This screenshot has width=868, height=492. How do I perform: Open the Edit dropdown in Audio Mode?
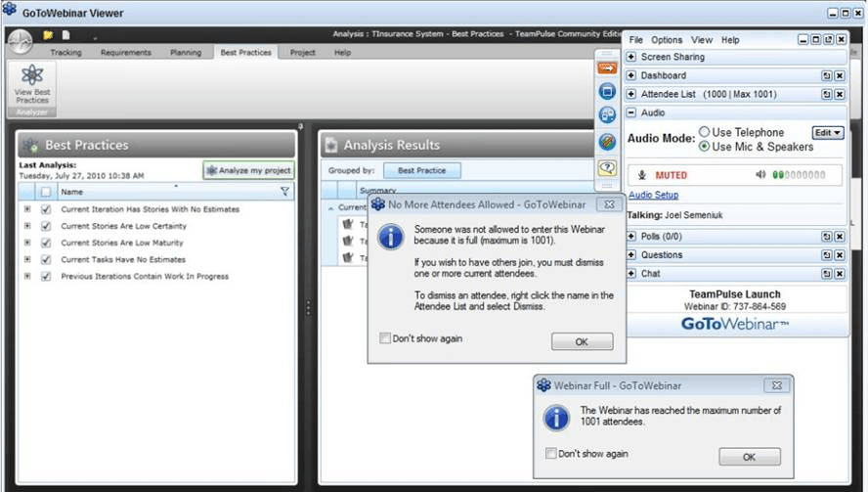828,133
